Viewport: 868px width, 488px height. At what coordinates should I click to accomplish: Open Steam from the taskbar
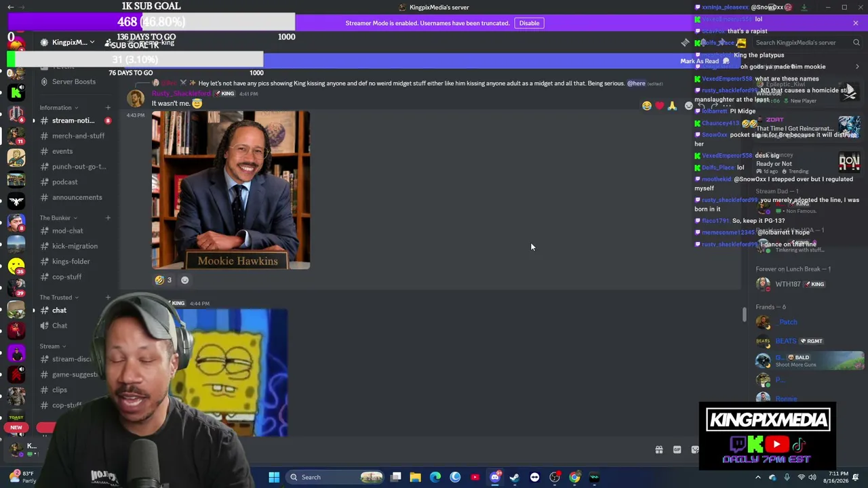tap(515, 477)
